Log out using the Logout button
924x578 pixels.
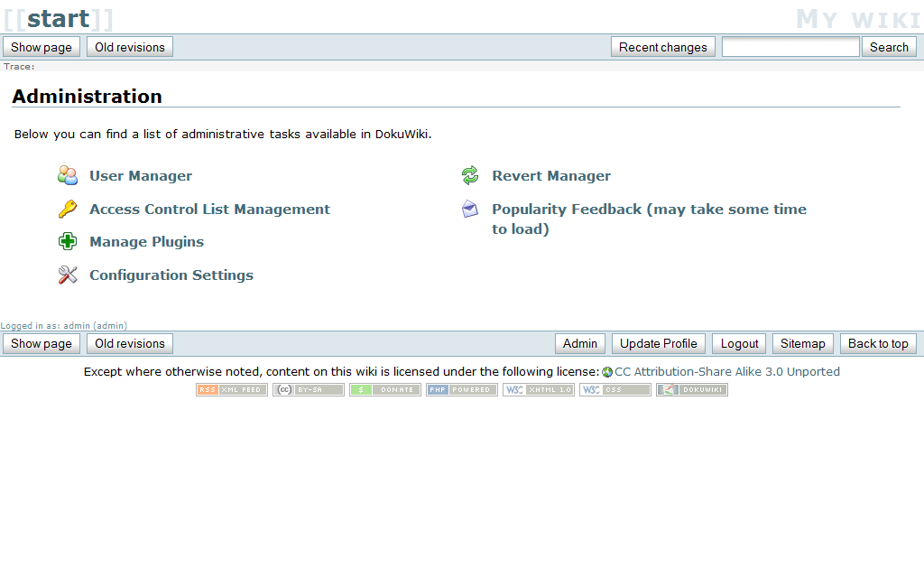pyautogui.click(x=740, y=343)
